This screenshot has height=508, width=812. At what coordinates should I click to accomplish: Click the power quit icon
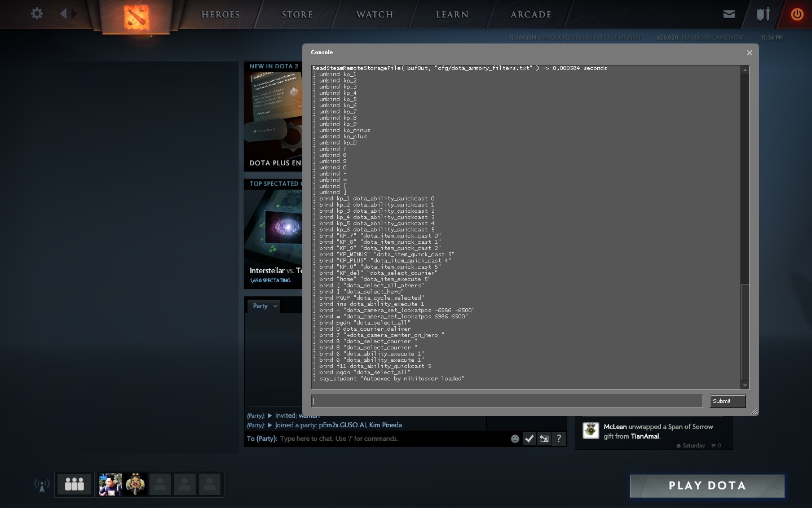[x=797, y=14]
